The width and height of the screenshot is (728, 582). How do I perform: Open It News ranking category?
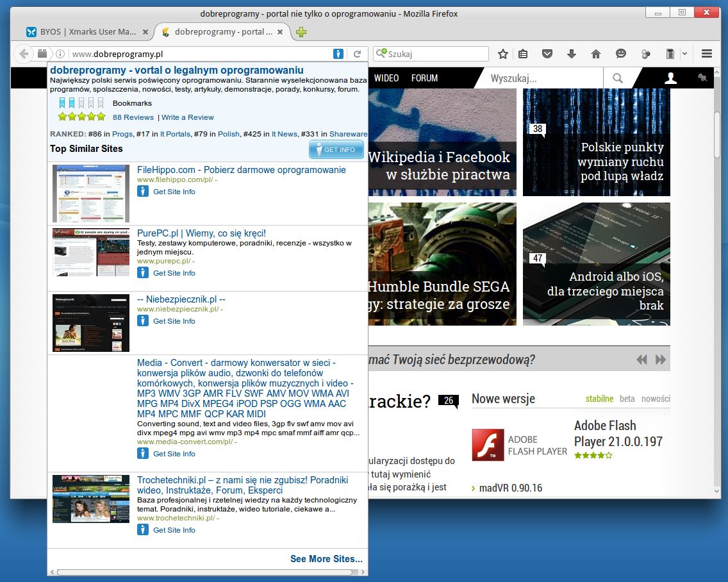[284, 134]
